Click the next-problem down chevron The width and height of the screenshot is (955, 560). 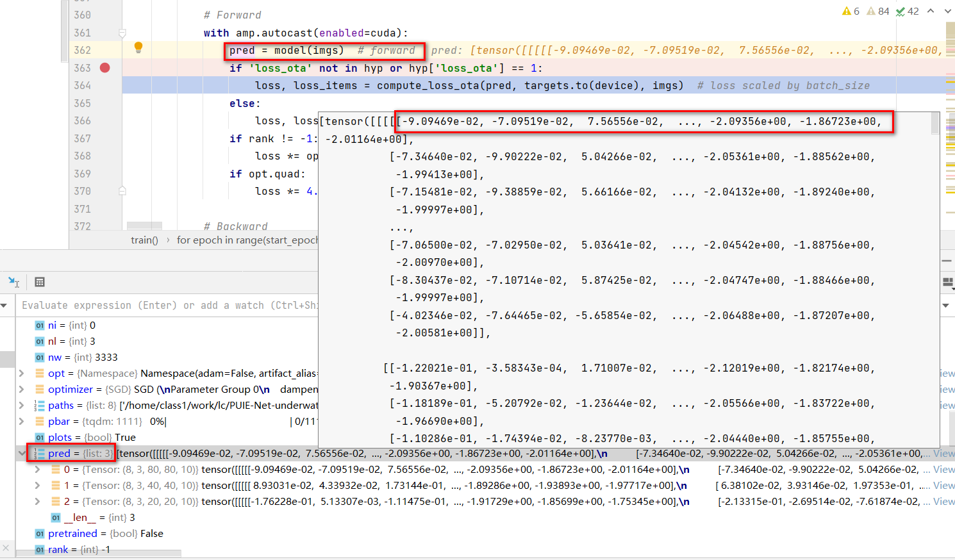(947, 11)
